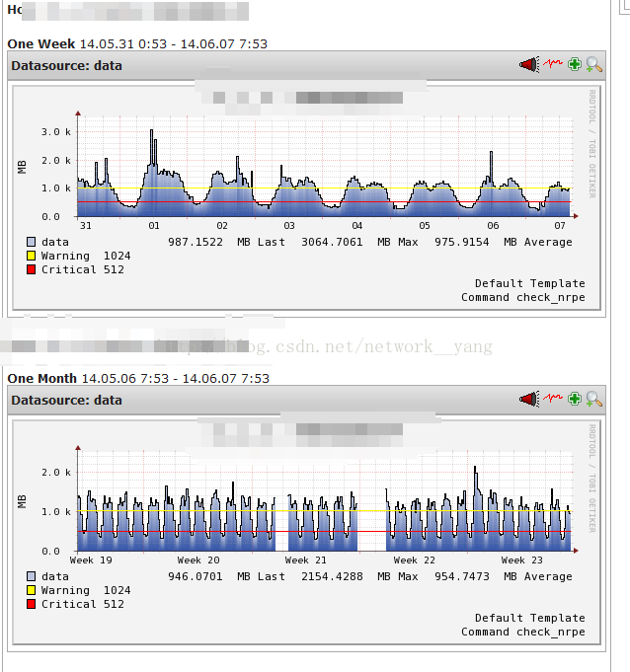Click the Average value '954.7473'
Screen dimensions: 630x672
(x=462, y=576)
